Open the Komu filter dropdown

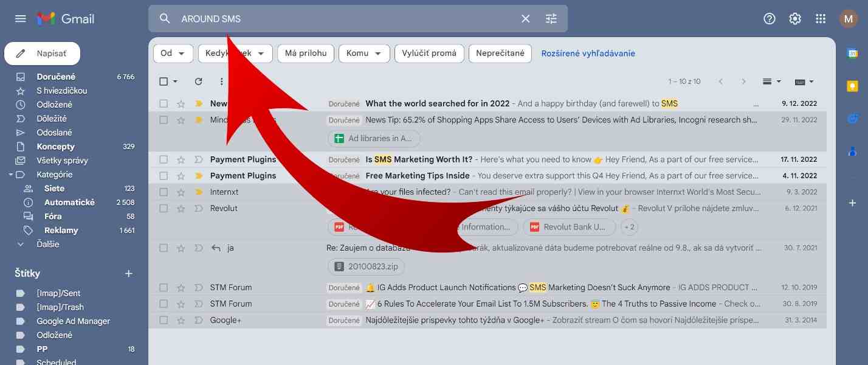(x=364, y=54)
